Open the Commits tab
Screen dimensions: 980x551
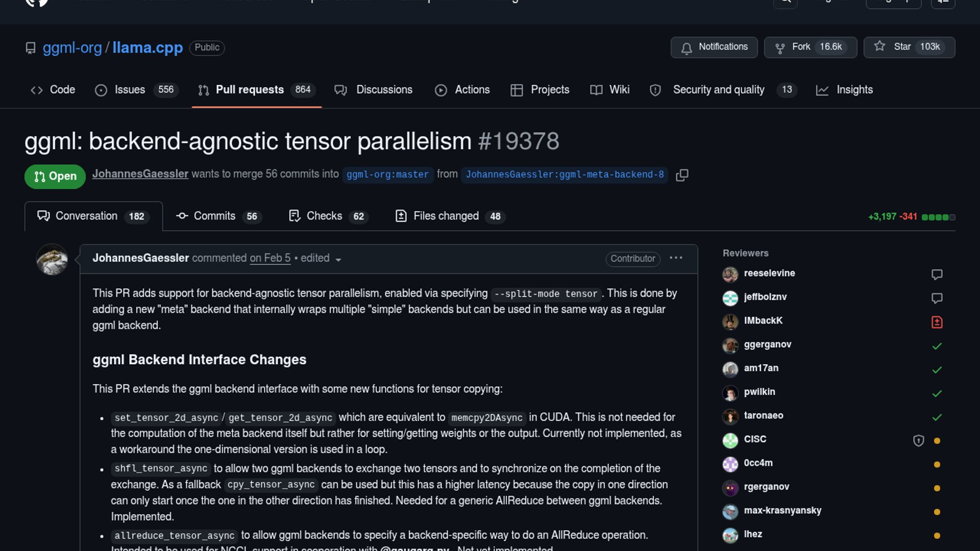pyautogui.click(x=218, y=216)
